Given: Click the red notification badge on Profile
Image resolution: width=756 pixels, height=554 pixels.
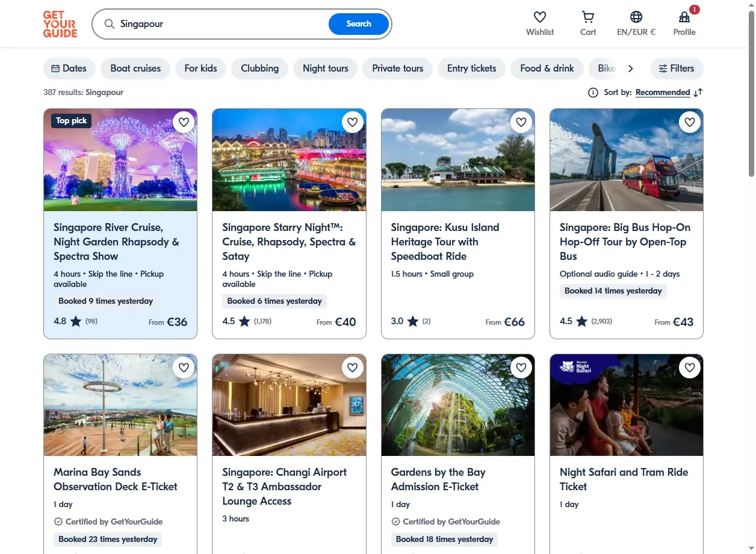Looking at the screenshot, I should pyautogui.click(x=695, y=10).
